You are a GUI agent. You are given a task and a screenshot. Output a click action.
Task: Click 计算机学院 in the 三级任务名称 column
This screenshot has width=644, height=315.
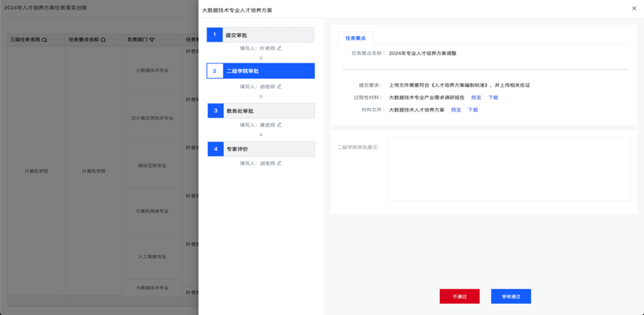[x=36, y=171]
